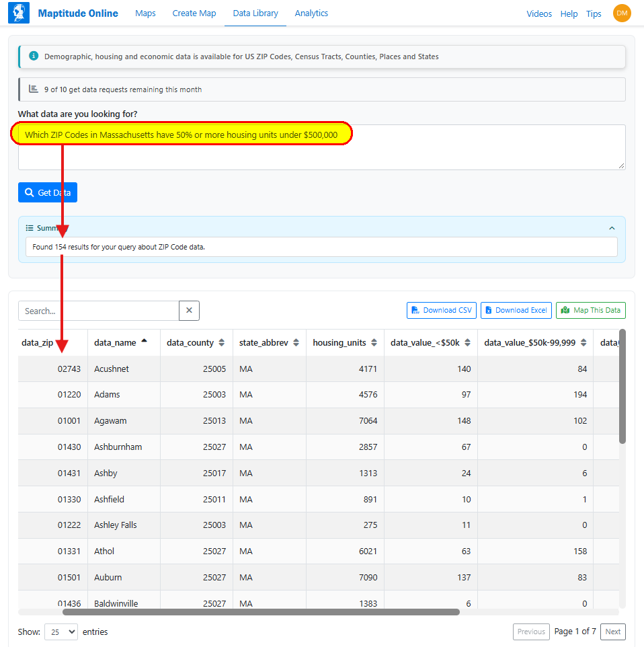
Task: Click the info icon in the demographic banner
Action: point(34,56)
